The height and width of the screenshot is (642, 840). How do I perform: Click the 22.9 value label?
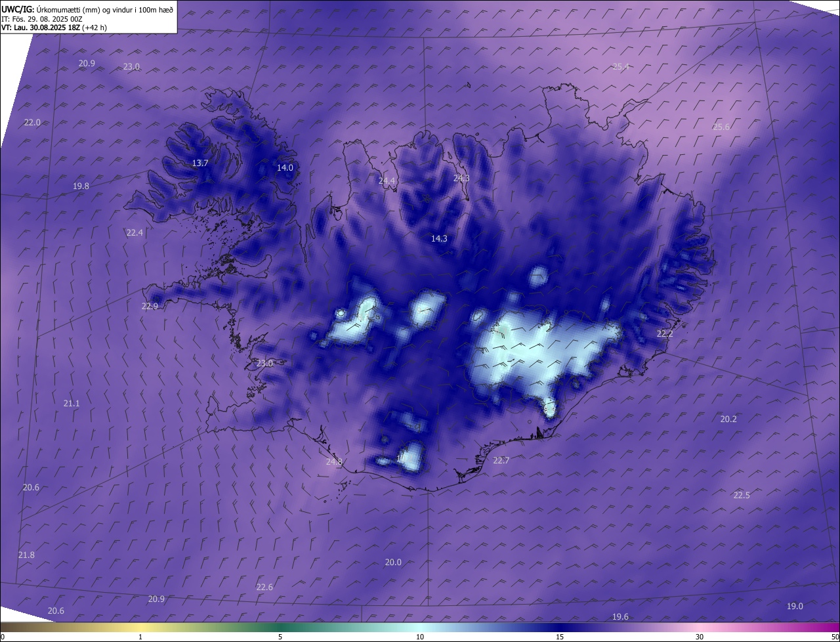[150, 307]
